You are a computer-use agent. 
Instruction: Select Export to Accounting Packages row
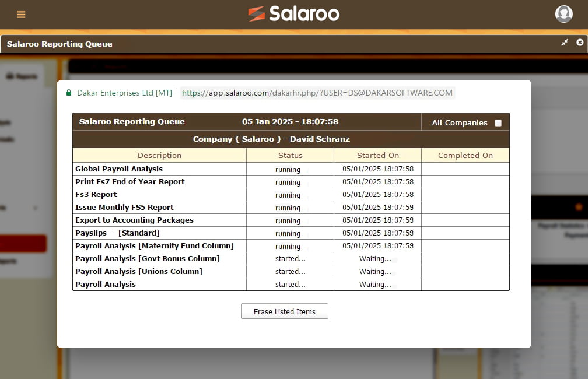[291, 220]
